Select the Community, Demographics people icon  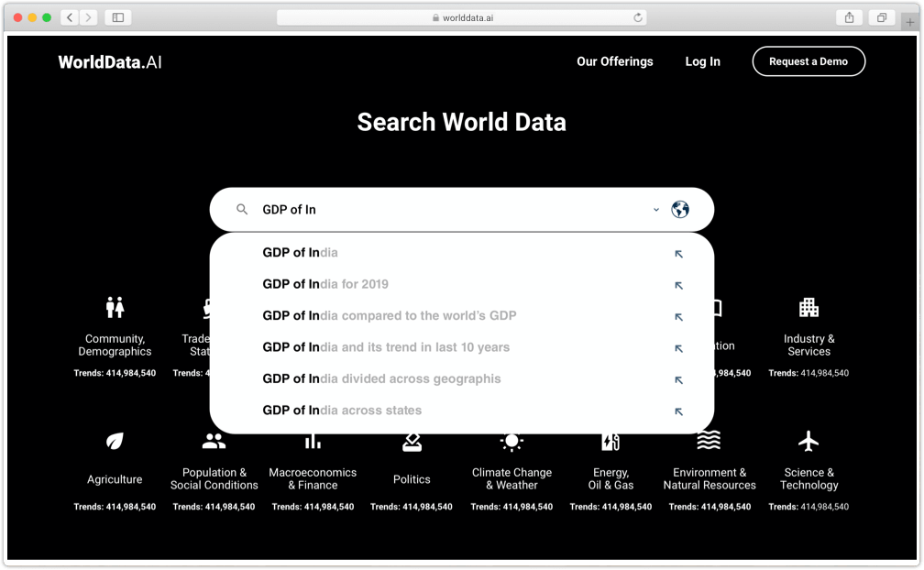tap(114, 307)
